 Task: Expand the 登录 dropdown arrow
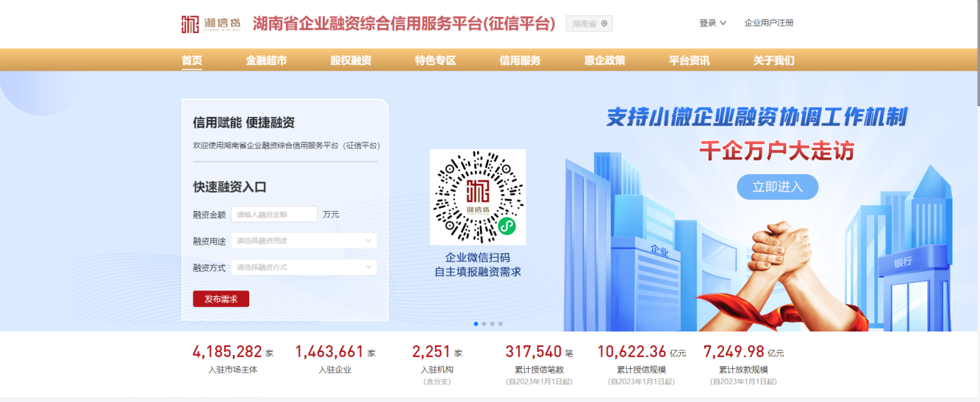(723, 24)
